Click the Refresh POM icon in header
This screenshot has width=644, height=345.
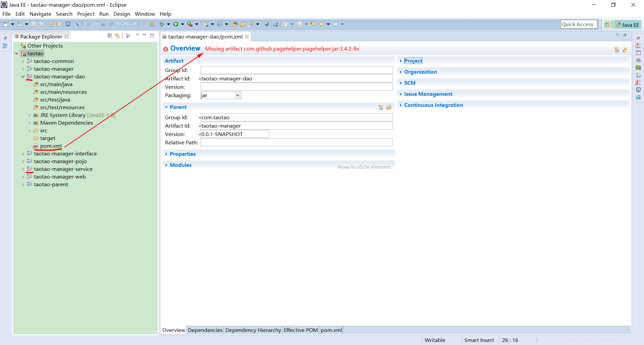tap(625, 50)
